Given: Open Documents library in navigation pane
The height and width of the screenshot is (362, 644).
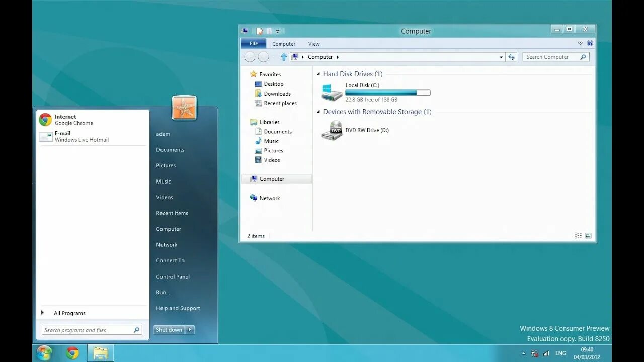Looking at the screenshot, I should pyautogui.click(x=273, y=132).
